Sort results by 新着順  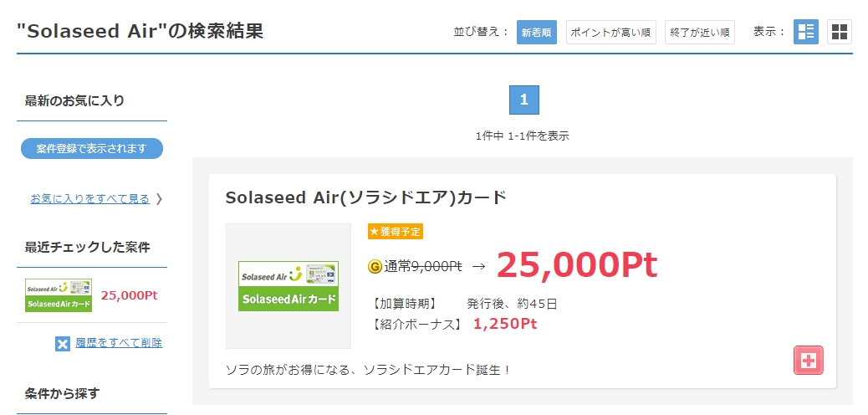pos(536,32)
